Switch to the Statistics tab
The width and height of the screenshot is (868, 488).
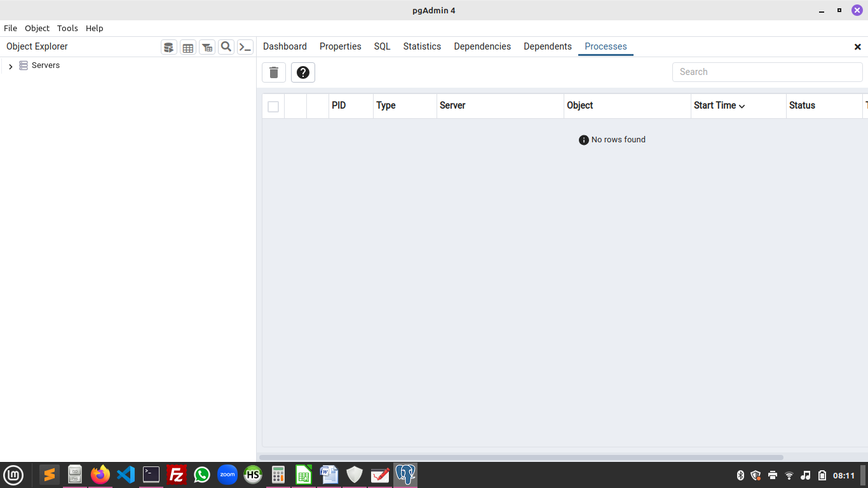coord(422,46)
